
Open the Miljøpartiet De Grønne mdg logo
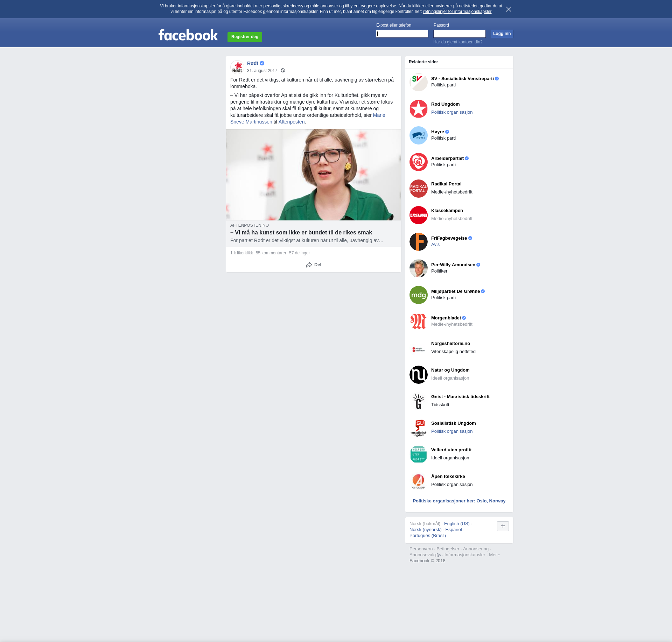click(x=418, y=295)
